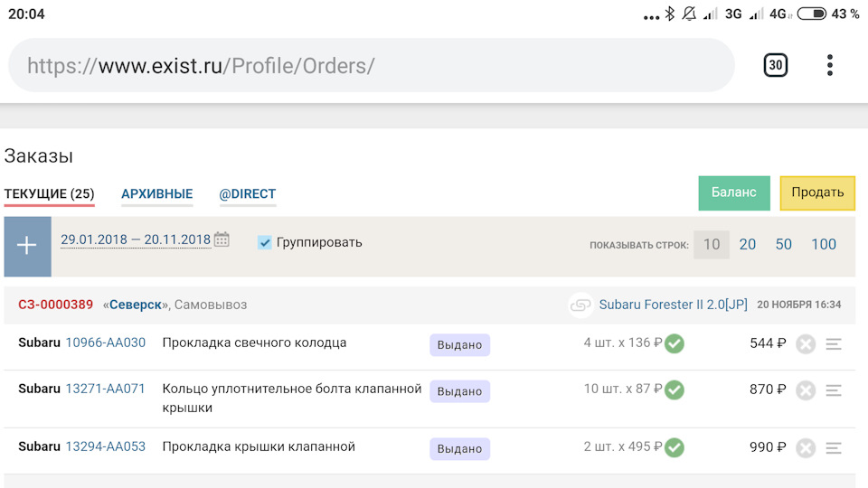This screenshot has height=488, width=868.
Task: Click the linked vehicle chain icon
Action: coord(580,305)
